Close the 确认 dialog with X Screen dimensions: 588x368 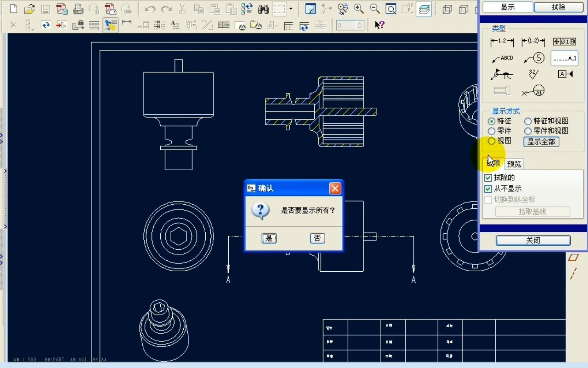pyautogui.click(x=335, y=188)
